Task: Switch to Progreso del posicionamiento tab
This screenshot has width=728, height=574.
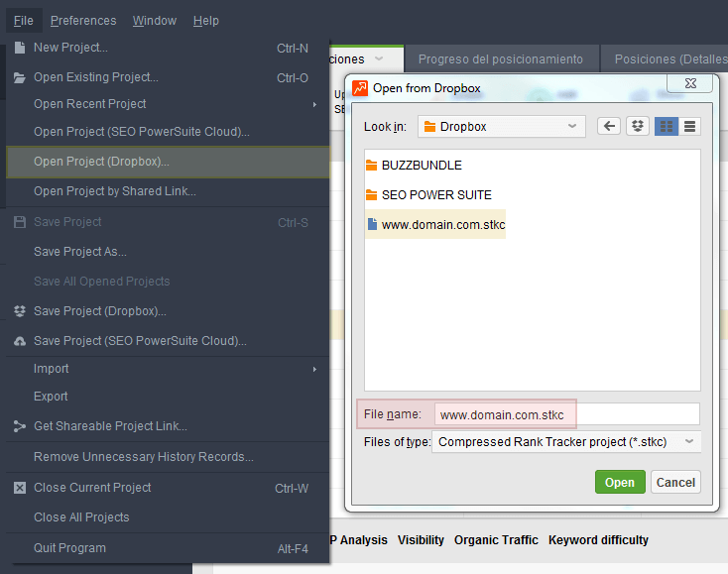Action: [501, 59]
